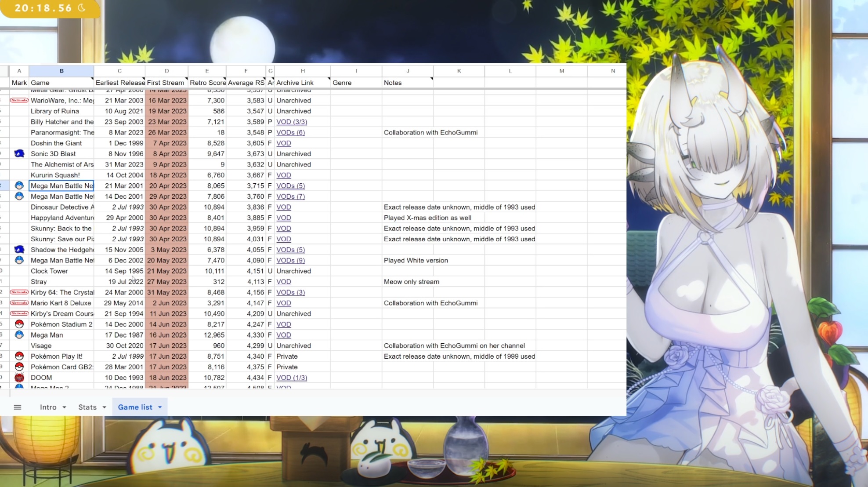Viewport: 868px width, 487px height.
Task: Click the Mega Man icon in row Mega Man
Action: (x=19, y=334)
